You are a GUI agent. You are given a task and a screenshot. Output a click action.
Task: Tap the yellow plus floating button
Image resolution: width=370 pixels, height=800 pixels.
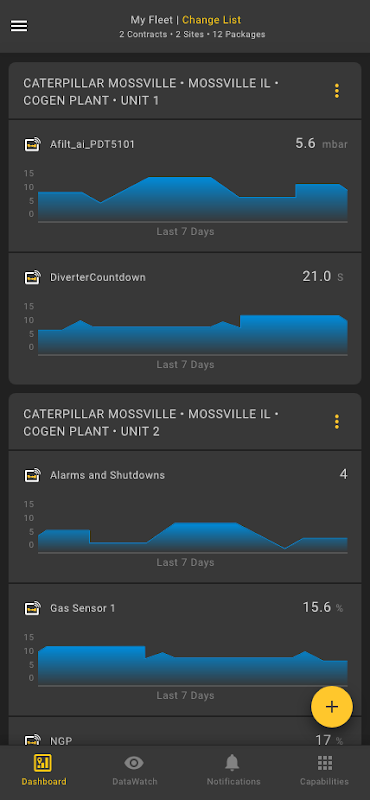click(x=332, y=707)
